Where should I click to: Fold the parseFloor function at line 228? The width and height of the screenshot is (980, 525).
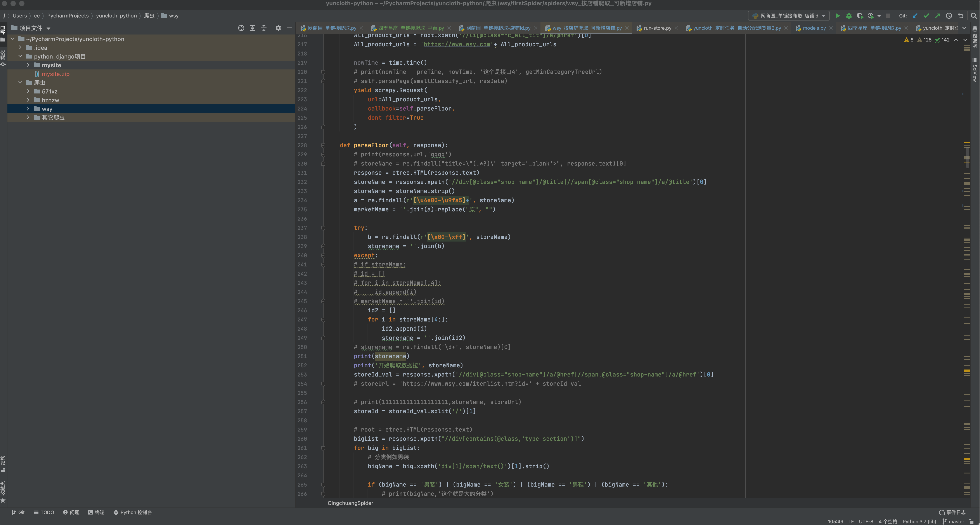[323, 145]
